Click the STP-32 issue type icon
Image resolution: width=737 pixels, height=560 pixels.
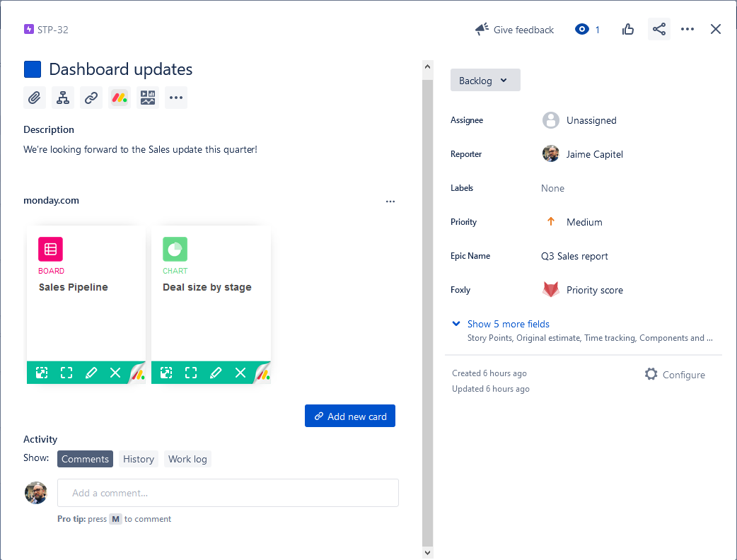pyautogui.click(x=29, y=29)
